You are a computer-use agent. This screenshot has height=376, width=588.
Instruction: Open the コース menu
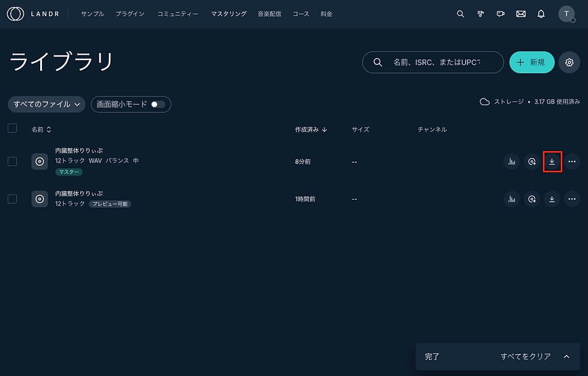point(301,14)
